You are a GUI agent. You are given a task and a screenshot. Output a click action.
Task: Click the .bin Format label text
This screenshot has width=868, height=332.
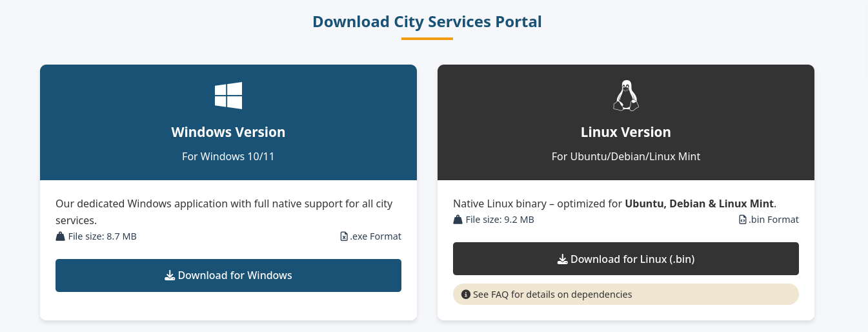pyautogui.click(x=774, y=220)
